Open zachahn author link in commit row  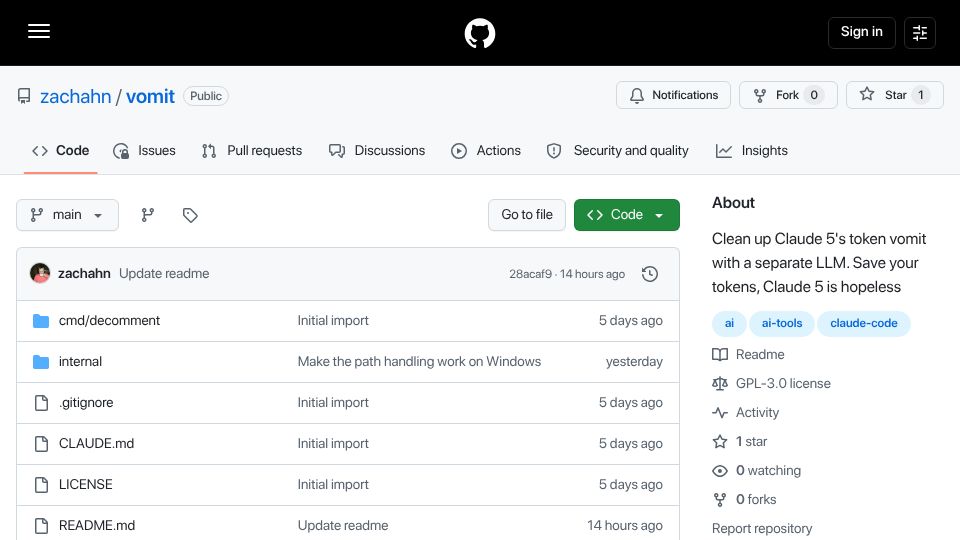click(x=84, y=274)
